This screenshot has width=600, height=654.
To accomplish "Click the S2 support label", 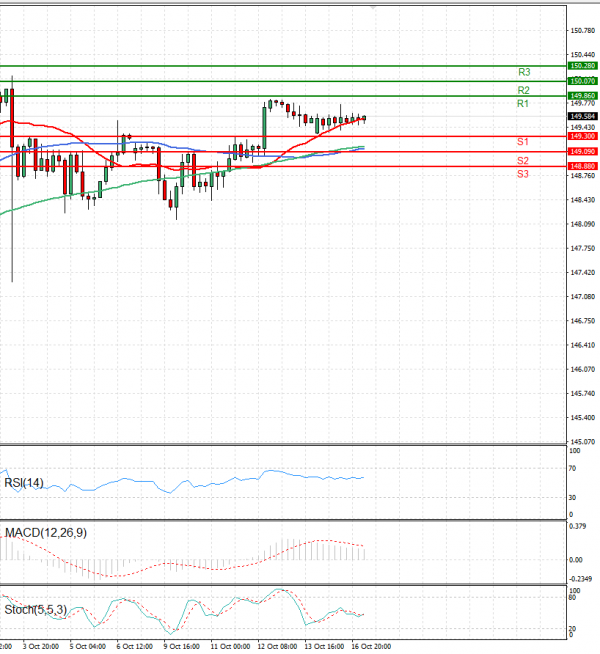I will [523, 161].
